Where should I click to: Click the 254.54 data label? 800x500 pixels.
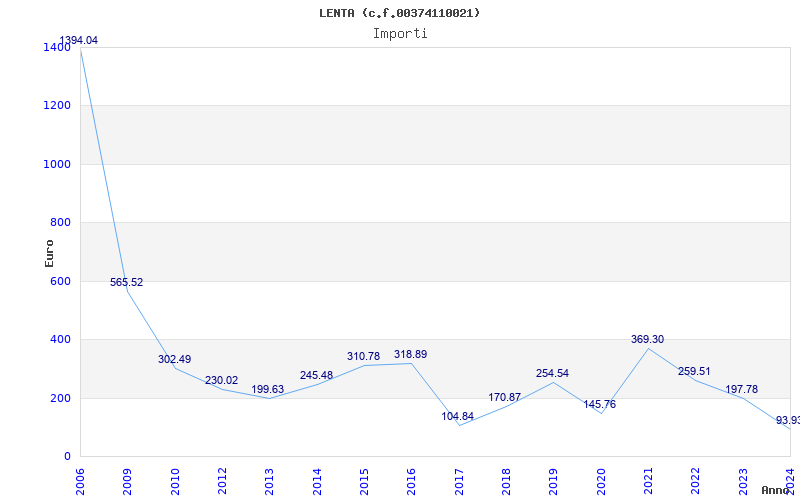[552, 373]
